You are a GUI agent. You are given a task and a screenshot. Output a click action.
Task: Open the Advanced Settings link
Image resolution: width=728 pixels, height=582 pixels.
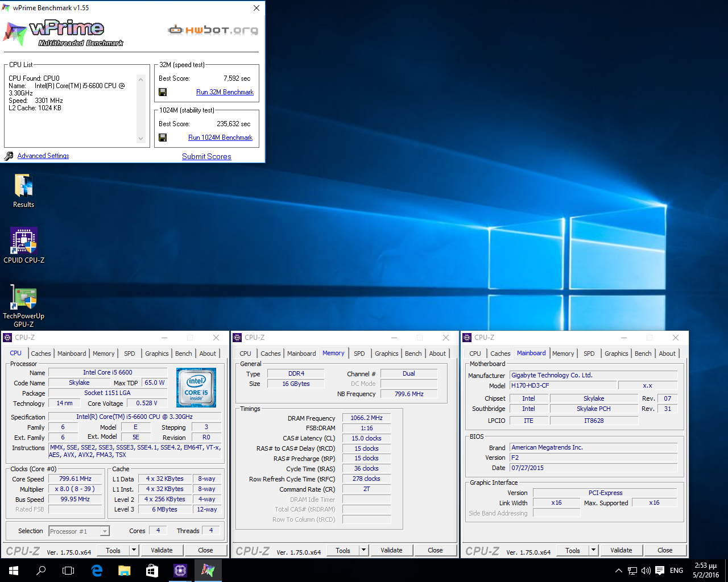coord(43,156)
